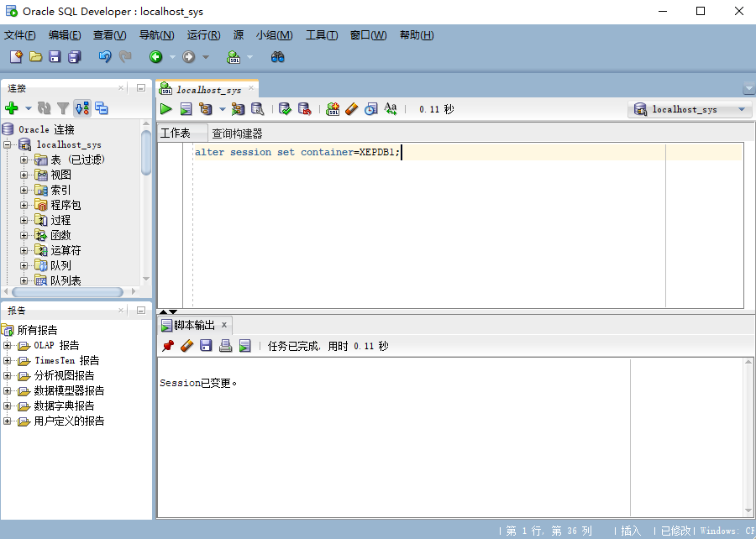Click the Save icon in main toolbar
Image resolution: width=756 pixels, height=539 pixels.
(55, 57)
